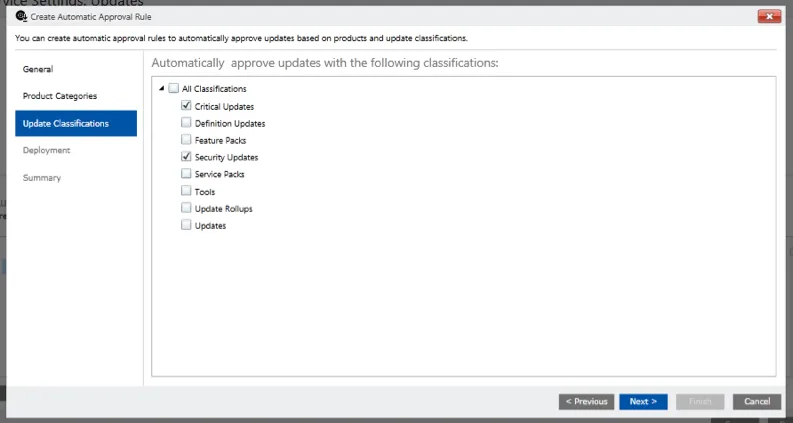Uncheck the Security Updates checkbox

coord(186,156)
